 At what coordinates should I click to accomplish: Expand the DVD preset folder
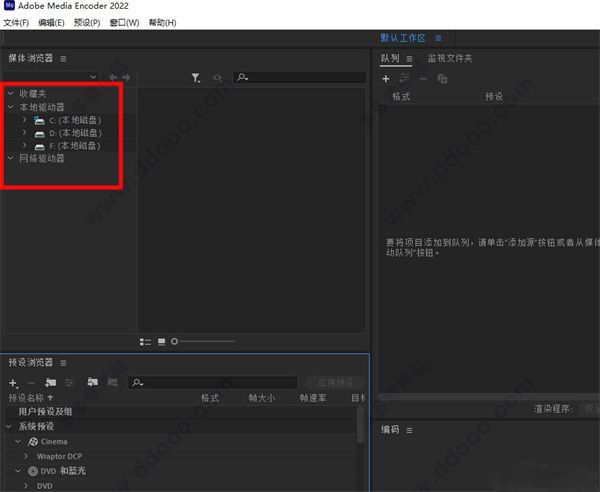click(26, 485)
